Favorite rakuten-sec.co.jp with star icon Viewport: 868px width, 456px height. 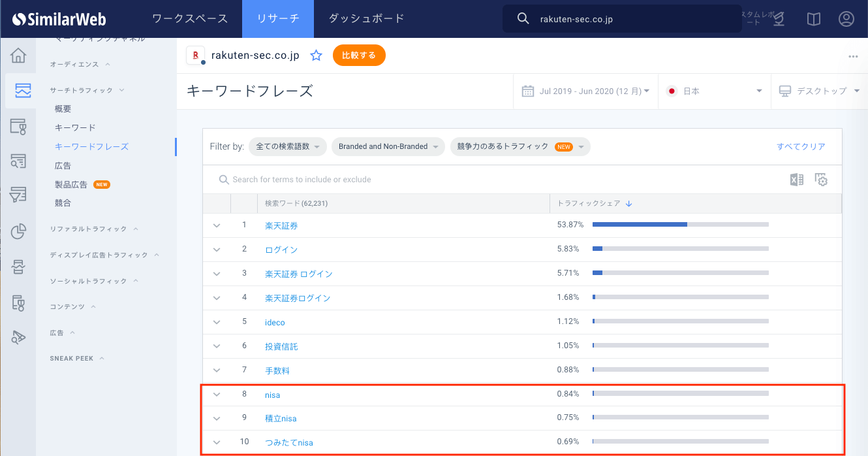point(317,56)
